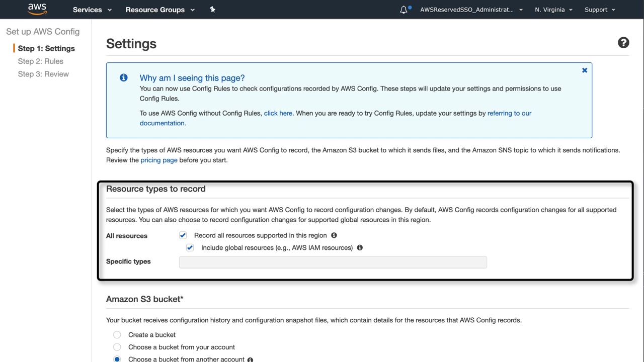Go to Step 2: Rules
This screenshot has width=644, height=362.
coord(41,61)
